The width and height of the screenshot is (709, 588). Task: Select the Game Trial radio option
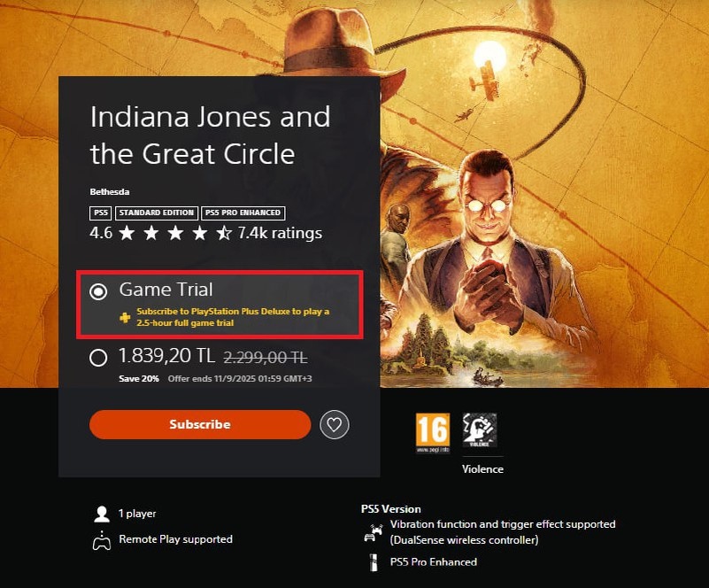[x=98, y=291]
